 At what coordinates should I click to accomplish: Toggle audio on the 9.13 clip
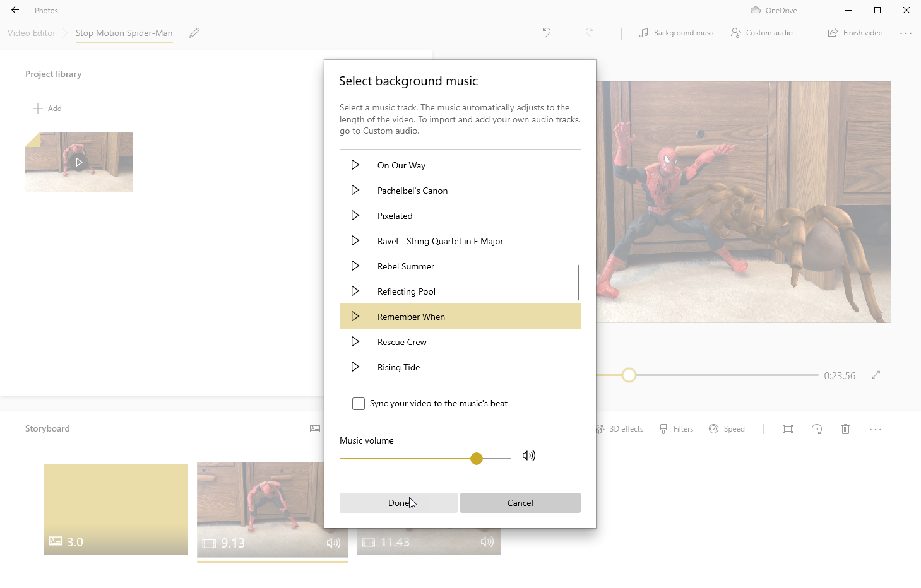(333, 543)
